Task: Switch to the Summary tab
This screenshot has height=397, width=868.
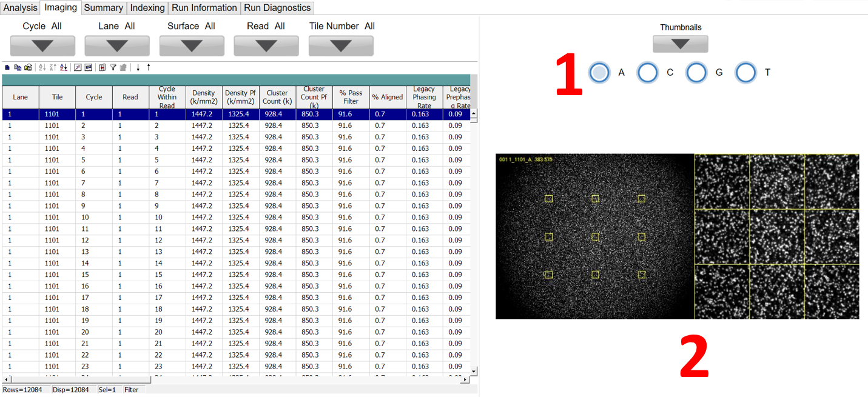Action: [x=104, y=8]
